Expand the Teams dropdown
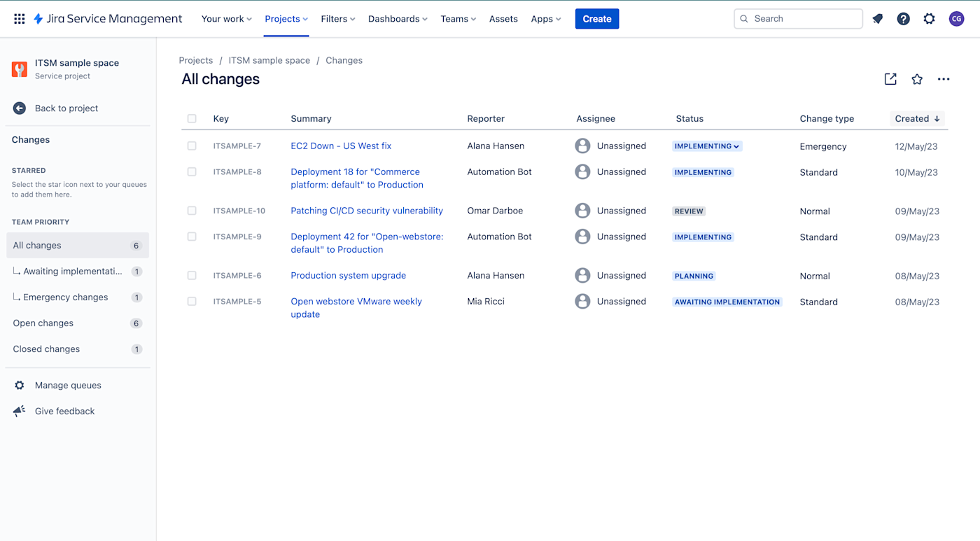980x541 pixels. tap(458, 19)
